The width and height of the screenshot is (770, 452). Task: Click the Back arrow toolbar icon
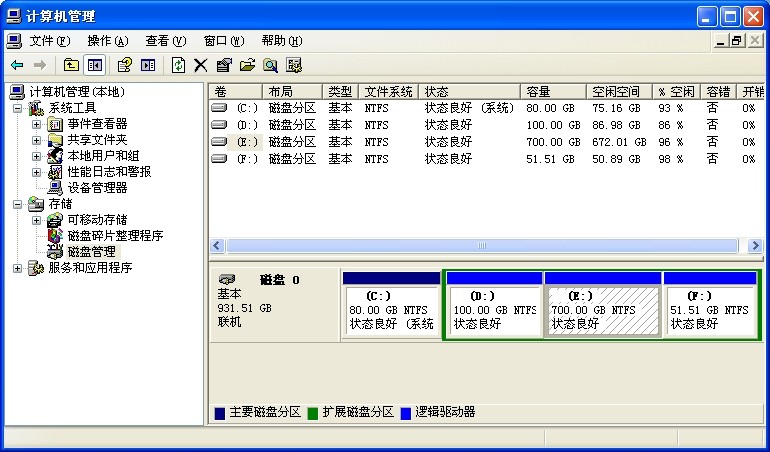click(17, 65)
